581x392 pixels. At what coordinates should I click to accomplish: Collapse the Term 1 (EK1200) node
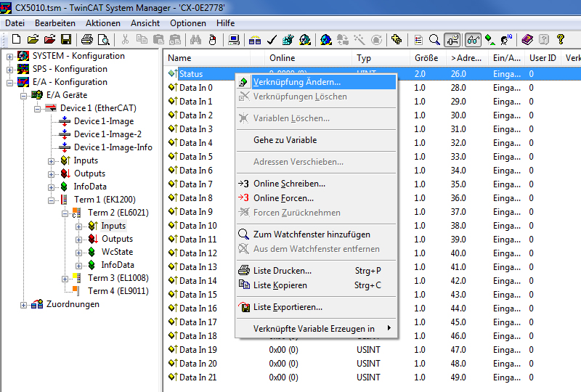52,200
